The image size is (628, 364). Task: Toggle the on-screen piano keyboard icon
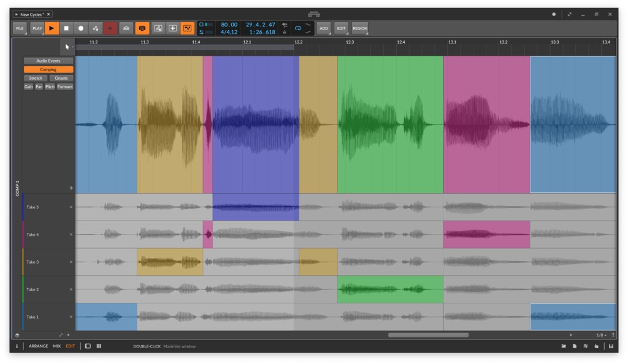(x=611, y=346)
